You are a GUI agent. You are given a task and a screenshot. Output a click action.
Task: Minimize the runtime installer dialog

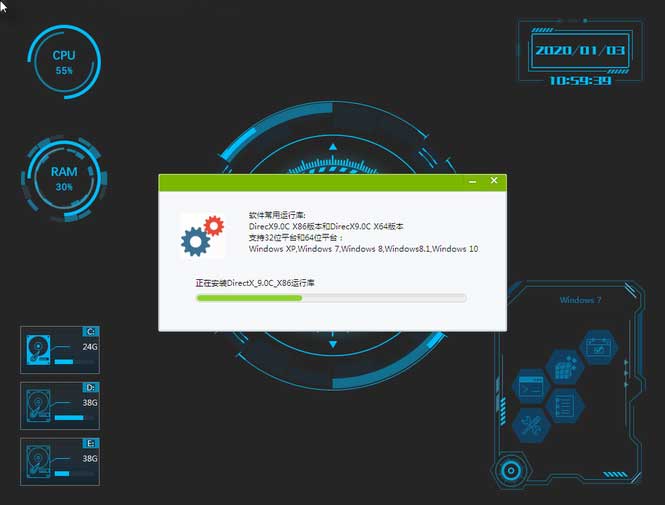[472, 182]
